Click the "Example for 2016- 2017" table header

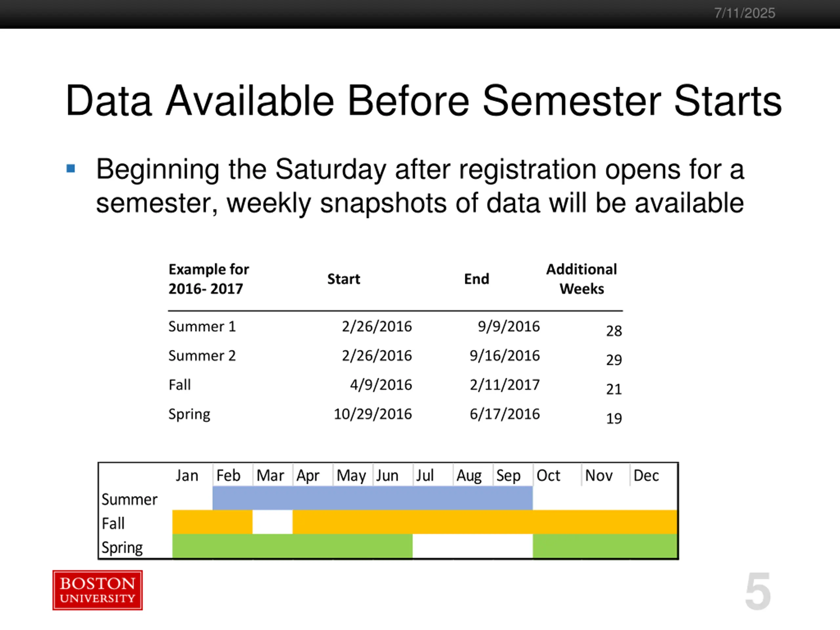tap(208, 279)
